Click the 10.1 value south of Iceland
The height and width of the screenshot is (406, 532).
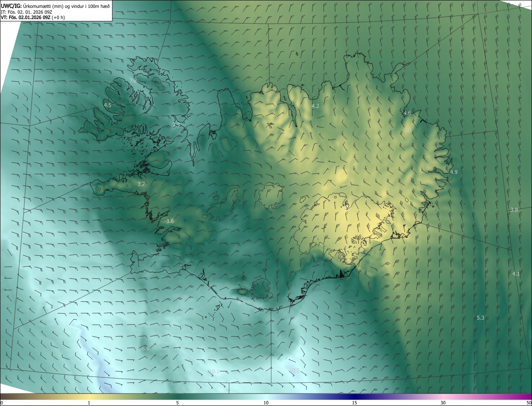click(214, 372)
